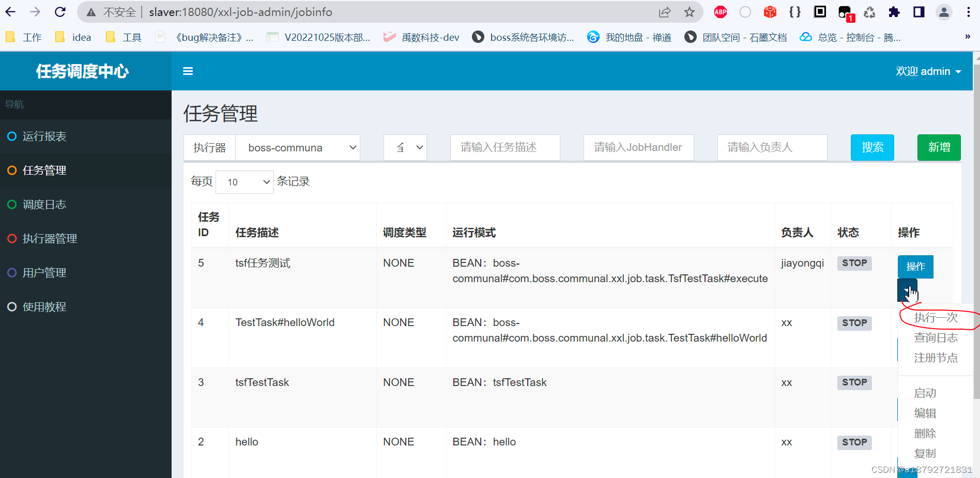
Task: Click the browser address bar URL
Action: 241,12
